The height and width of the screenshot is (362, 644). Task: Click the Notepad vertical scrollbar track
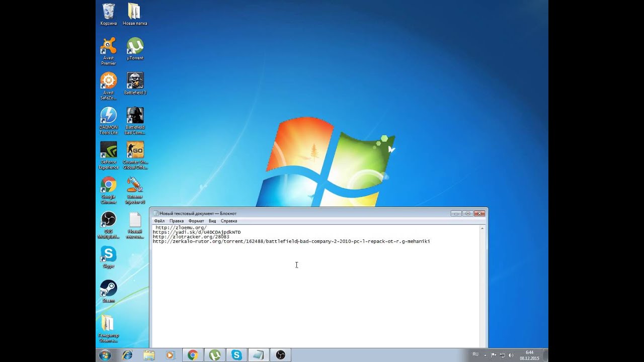pos(482,290)
